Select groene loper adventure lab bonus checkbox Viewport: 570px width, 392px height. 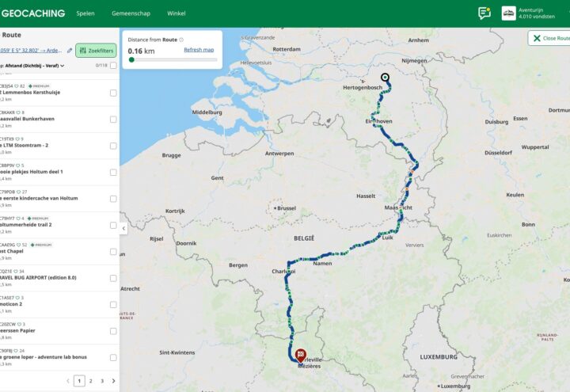tap(113, 357)
